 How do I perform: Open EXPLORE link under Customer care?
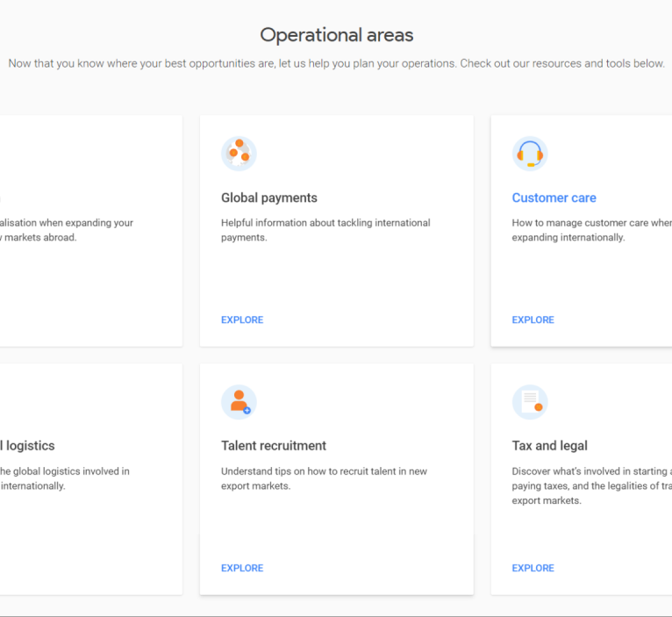[533, 320]
